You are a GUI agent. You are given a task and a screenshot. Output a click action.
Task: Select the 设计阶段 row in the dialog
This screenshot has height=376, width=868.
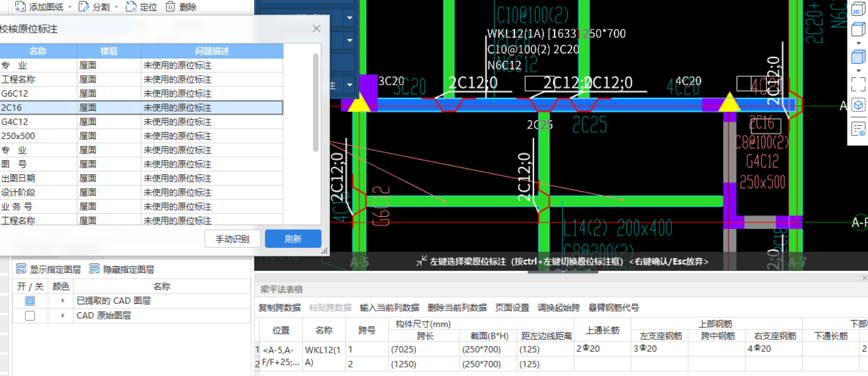tap(141, 192)
